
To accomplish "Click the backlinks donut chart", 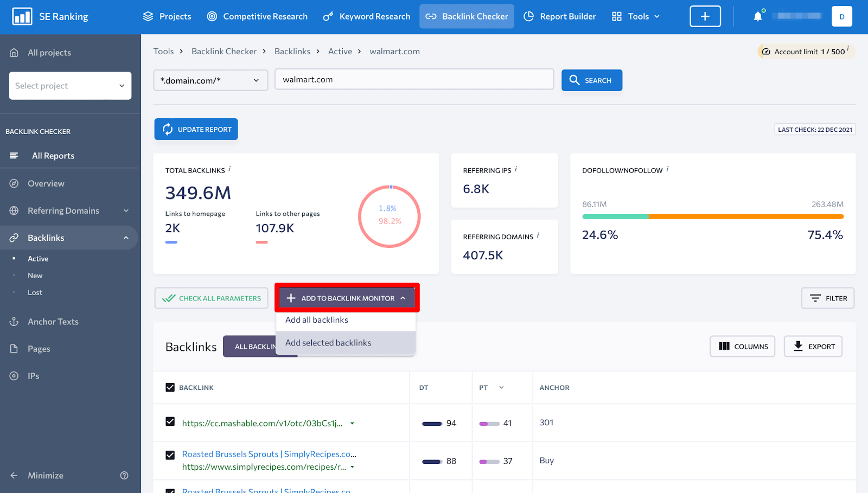I will tap(390, 216).
